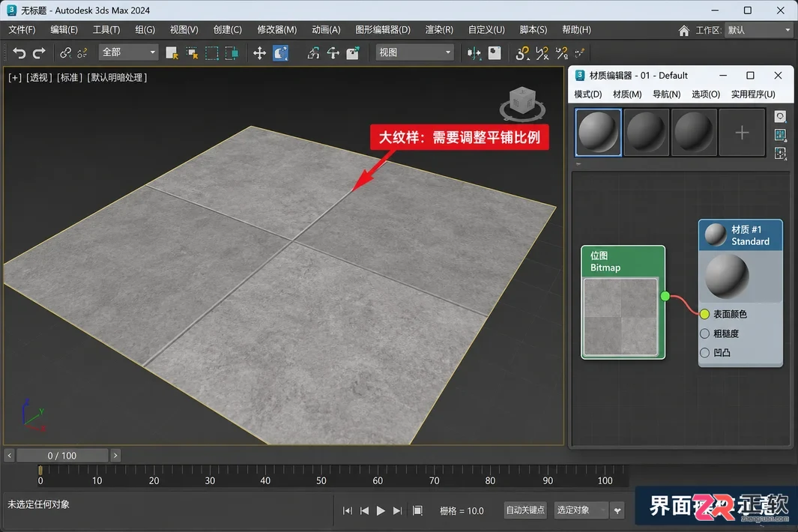This screenshot has width=798, height=532.
Task: Open the 全部 selection filter dropdown
Action: 128,52
